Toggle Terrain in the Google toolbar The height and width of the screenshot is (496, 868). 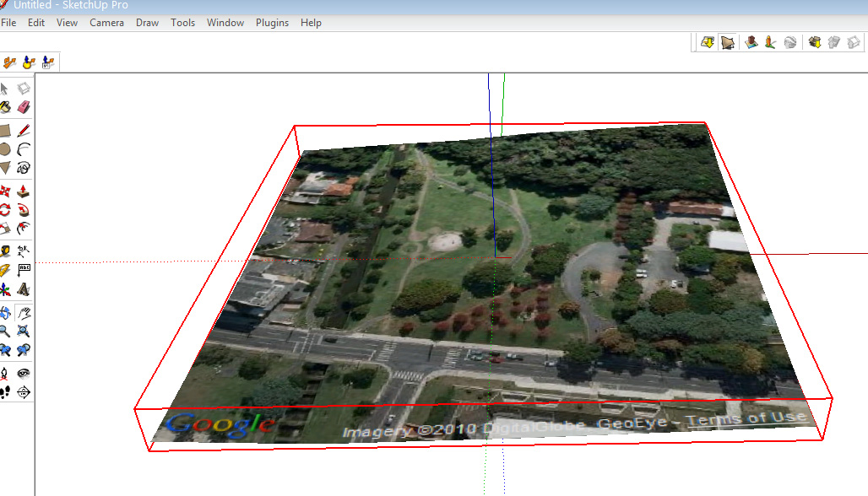click(727, 42)
